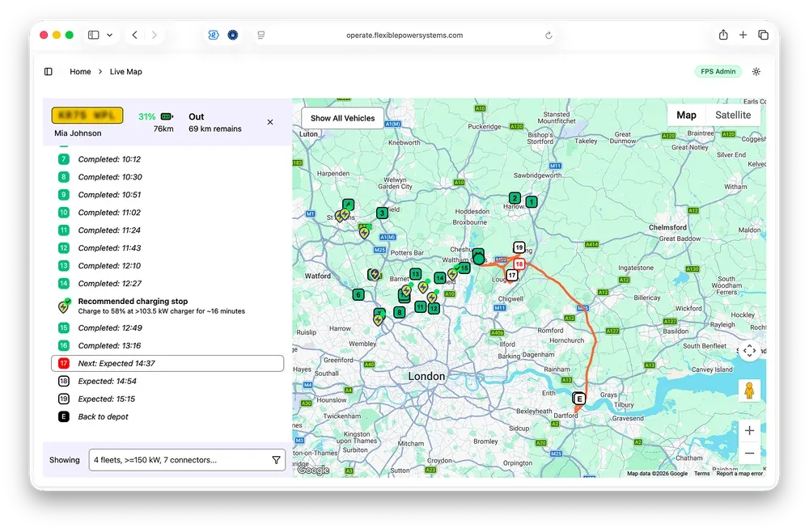Open Safari share icon
The height and width of the screenshot is (532, 809).
point(723,35)
